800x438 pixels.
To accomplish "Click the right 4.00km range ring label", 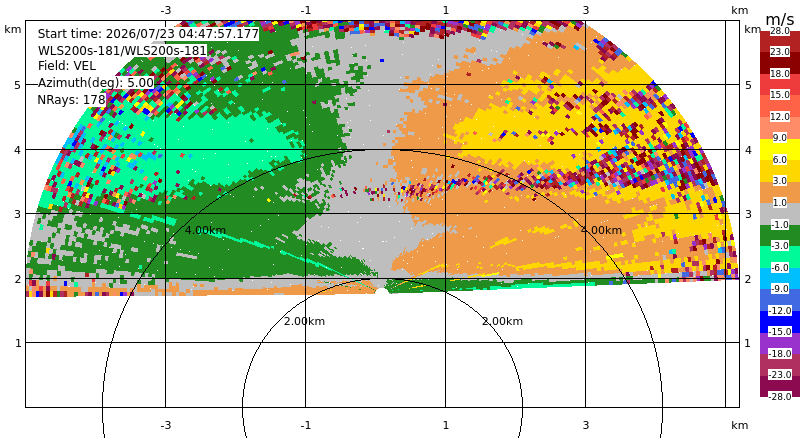I will click(x=602, y=230).
